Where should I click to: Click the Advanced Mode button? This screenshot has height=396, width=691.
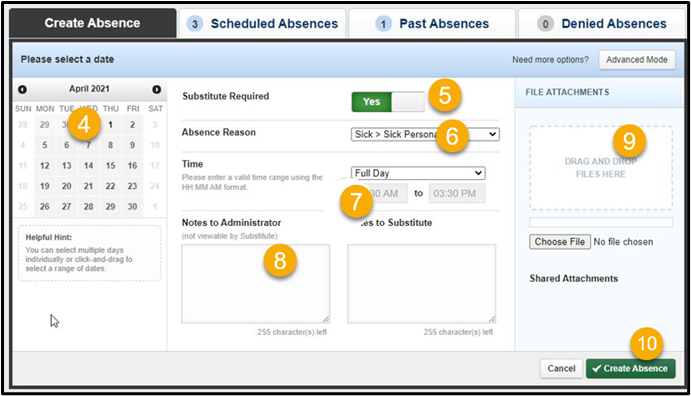point(637,60)
